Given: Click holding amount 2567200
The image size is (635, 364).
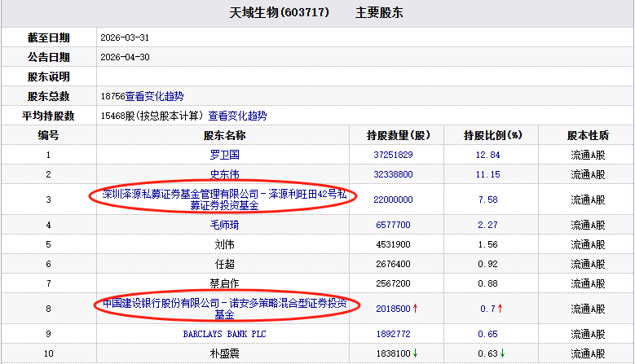Looking at the screenshot, I should tap(393, 284).
